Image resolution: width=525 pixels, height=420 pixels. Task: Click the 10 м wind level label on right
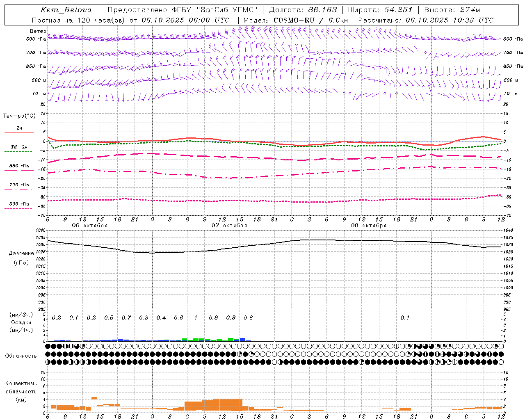pos(510,94)
